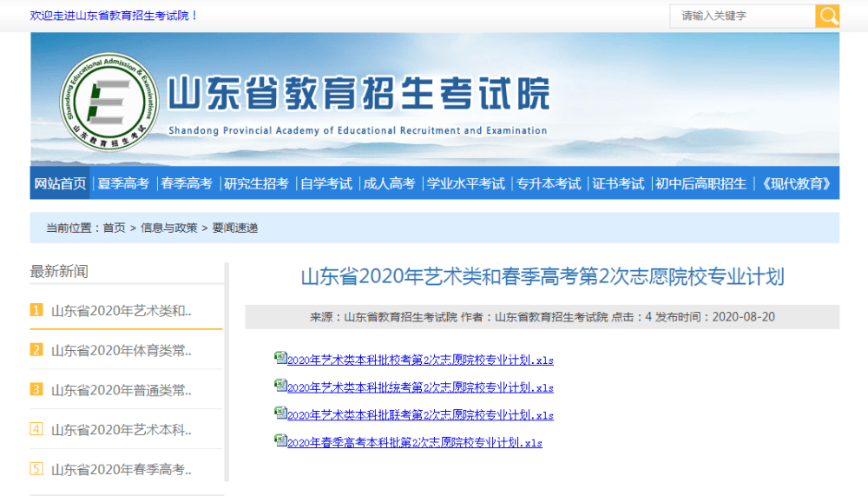Open news item 山东省2020年体育类常..
This screenshot has height=496, width=868.
(122, 351)
